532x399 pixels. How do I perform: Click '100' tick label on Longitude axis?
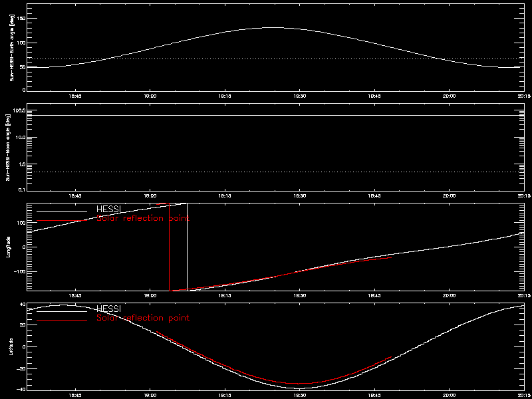pyautogui.click(x=21, y=222)
